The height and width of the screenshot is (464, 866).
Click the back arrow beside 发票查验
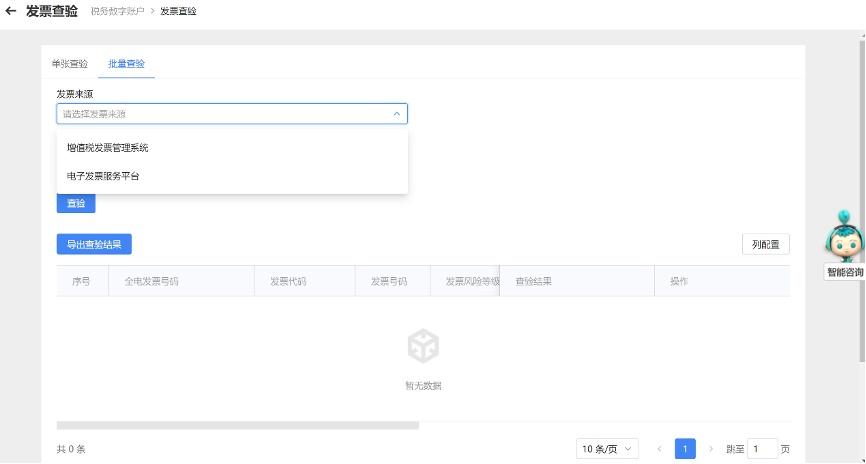point(11,11)
